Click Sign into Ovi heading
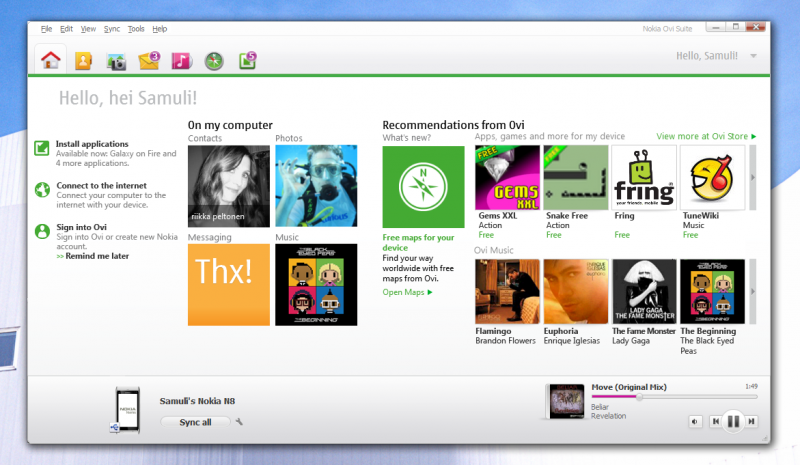Screen dimensions: 800x465 pyautogui.click(x=82, y=227)
